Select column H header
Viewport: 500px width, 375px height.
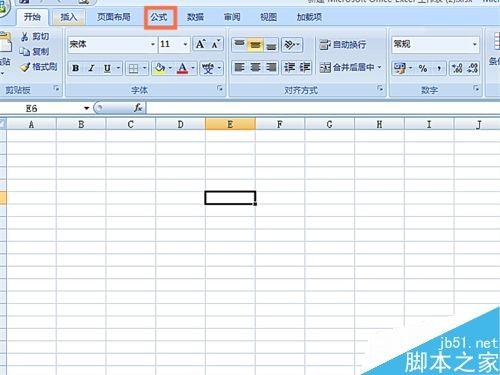(379, 124)
